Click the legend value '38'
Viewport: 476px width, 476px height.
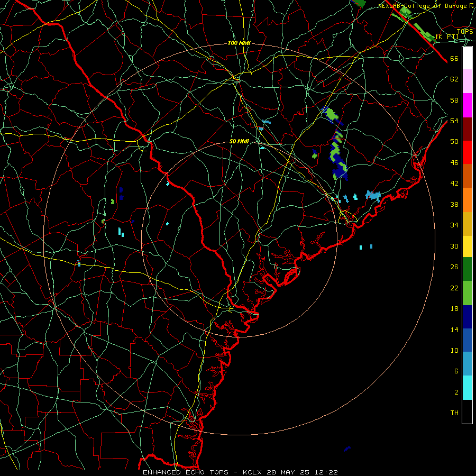454,204
